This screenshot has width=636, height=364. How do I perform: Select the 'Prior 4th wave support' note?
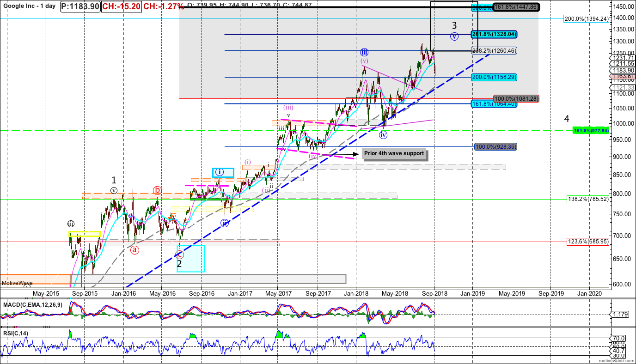coord(394,154)
